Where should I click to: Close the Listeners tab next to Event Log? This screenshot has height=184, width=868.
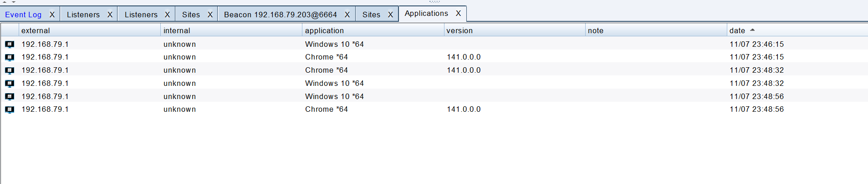pyautogui.click(x=110, y=15)
